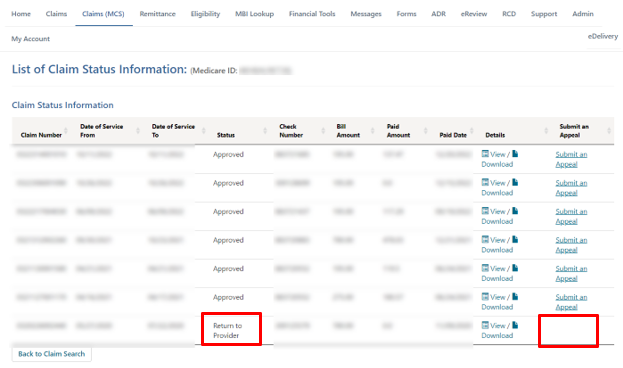Image resolution: width=623 pixels, height=368 pixels.
Task: Sort by the Claim Number column arrows
Action: point(66,131)
